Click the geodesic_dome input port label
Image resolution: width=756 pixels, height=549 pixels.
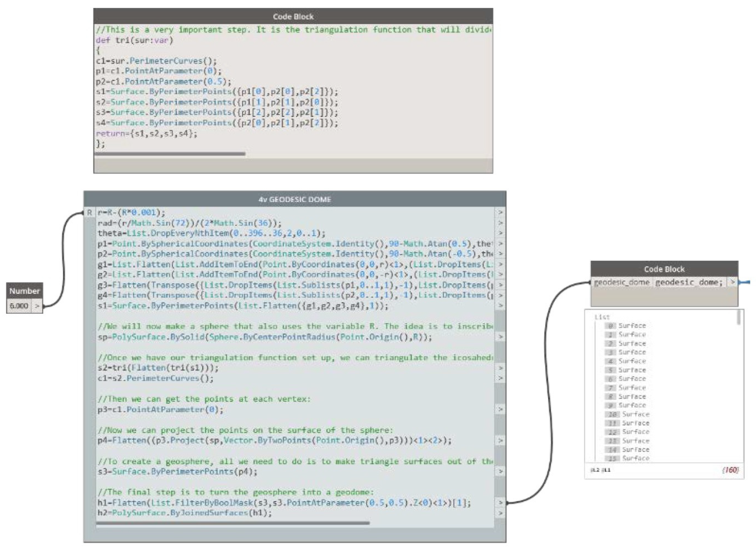coord(621,282)
